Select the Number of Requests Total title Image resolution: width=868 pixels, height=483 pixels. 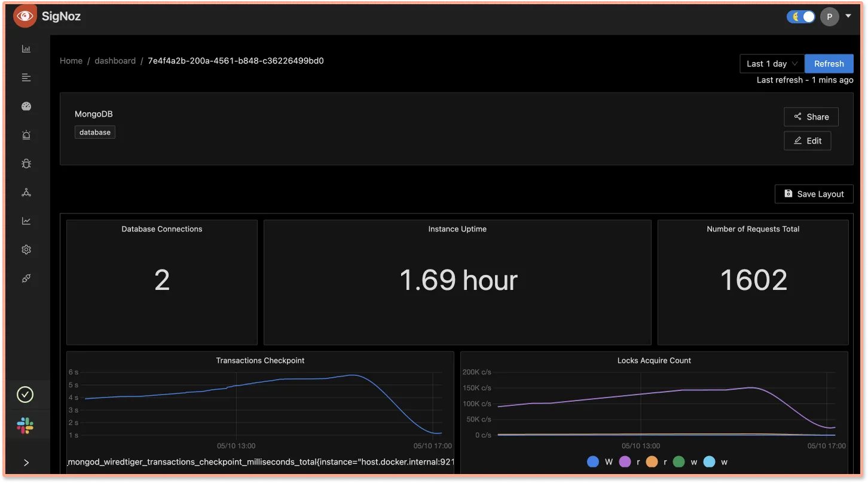coord(753,229)
